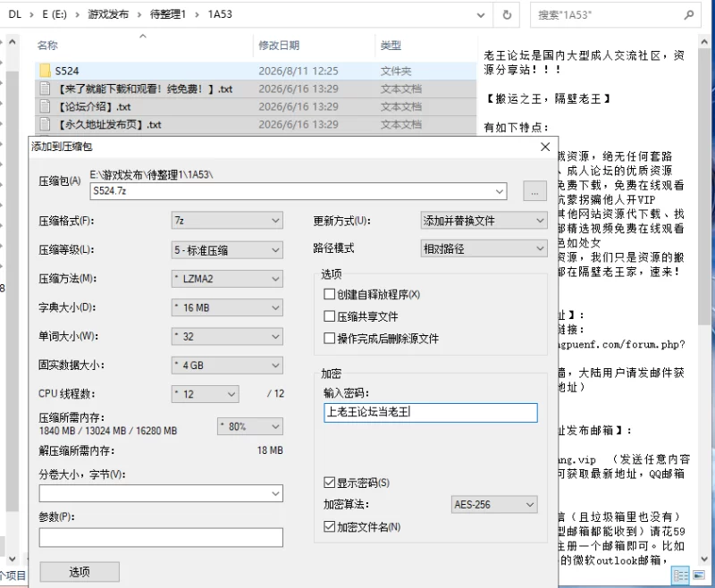The width and height of the screenshot is (715, 588).
Task: Click the 参数 input field
Action: [161, 537]
